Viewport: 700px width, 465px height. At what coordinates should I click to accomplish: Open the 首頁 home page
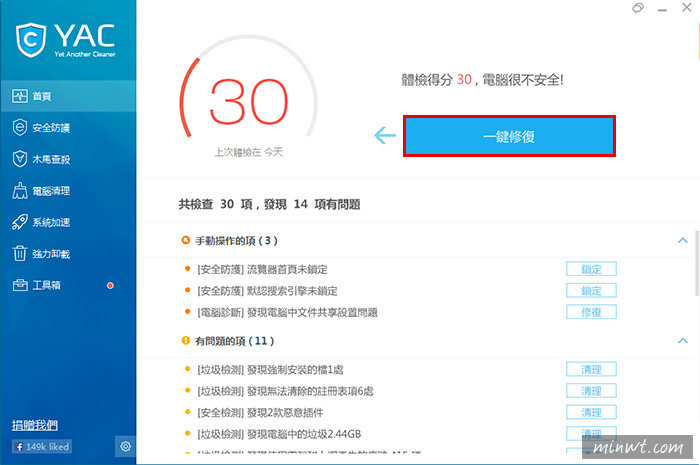pos(68,96)
